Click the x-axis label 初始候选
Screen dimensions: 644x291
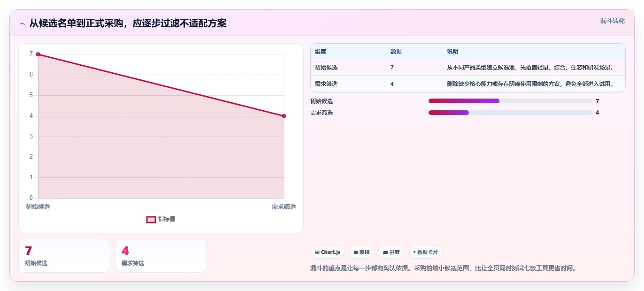(38, 207)
